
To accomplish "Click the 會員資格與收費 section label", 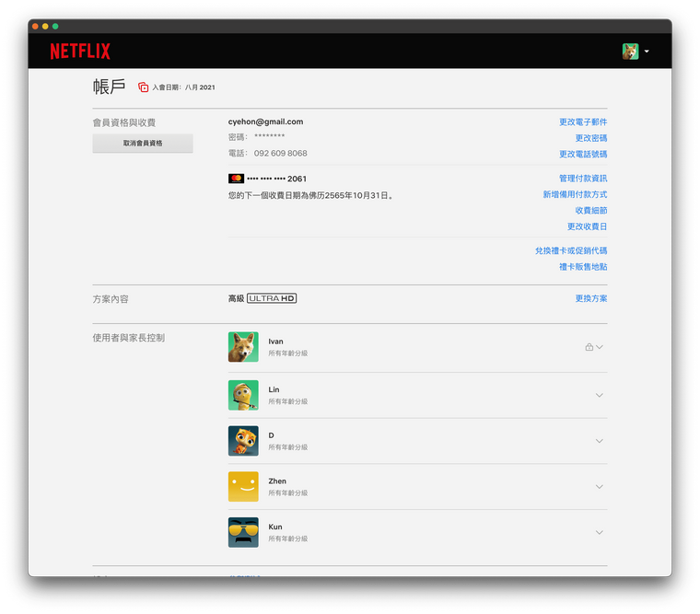I will click(124, 122).
